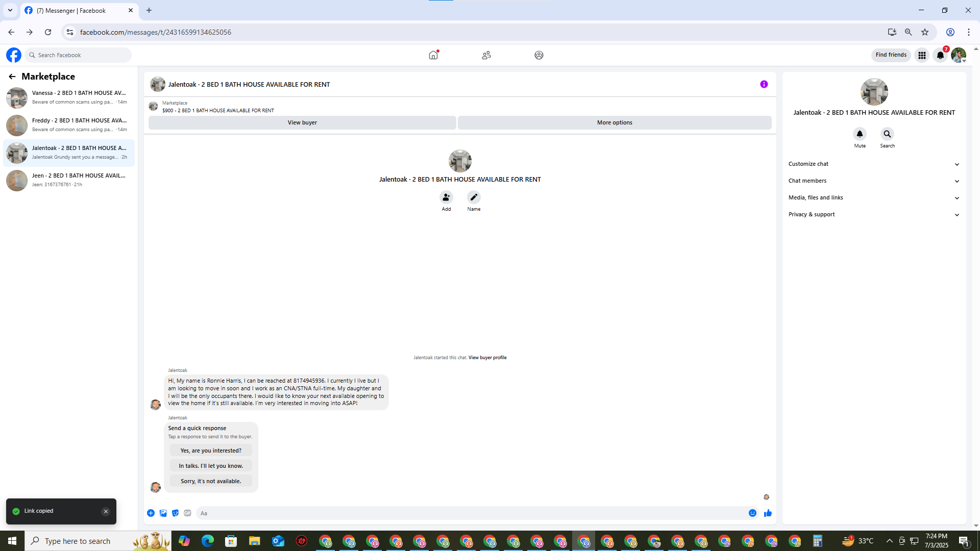Click the purple conversation info icon
Screen dimensions: 980x551
click(764, 84)
